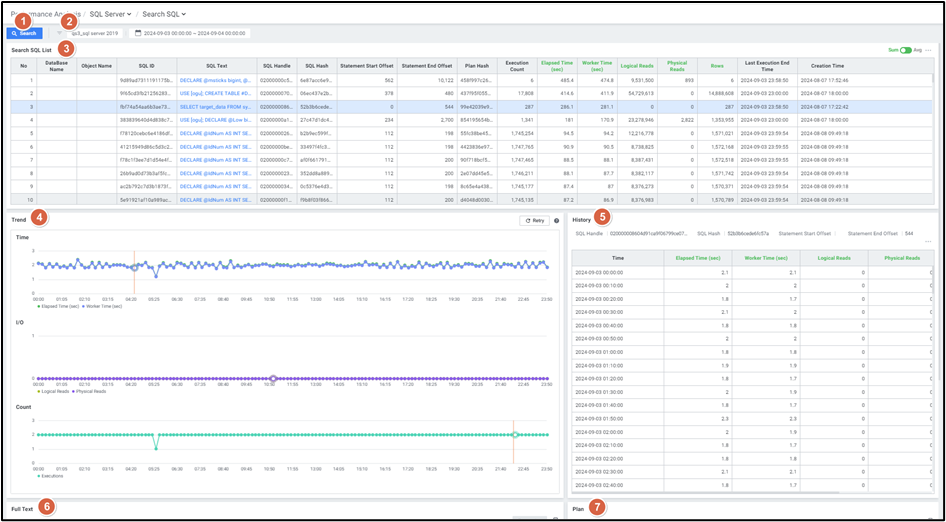The height and width of the screenshot is (522, 946).
Task: Open the SELECT target_data SQL text link
Action: [215, 105]
